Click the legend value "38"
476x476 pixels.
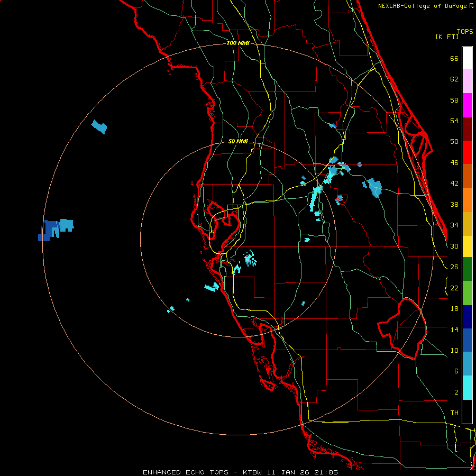coord(454,204)
